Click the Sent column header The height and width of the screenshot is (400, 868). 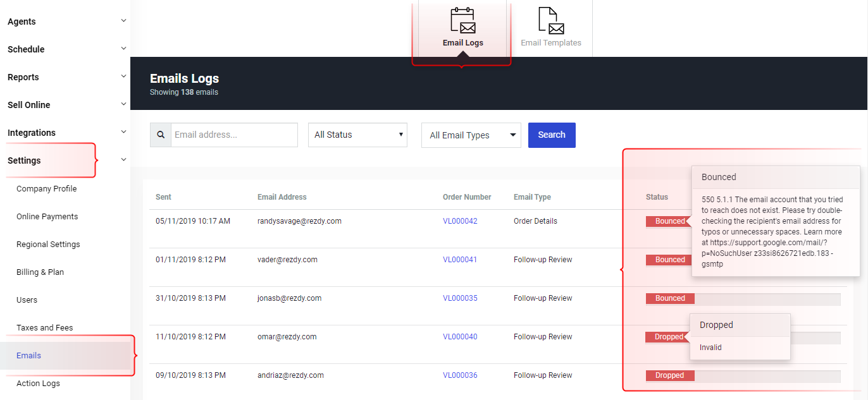pos(163,197)
